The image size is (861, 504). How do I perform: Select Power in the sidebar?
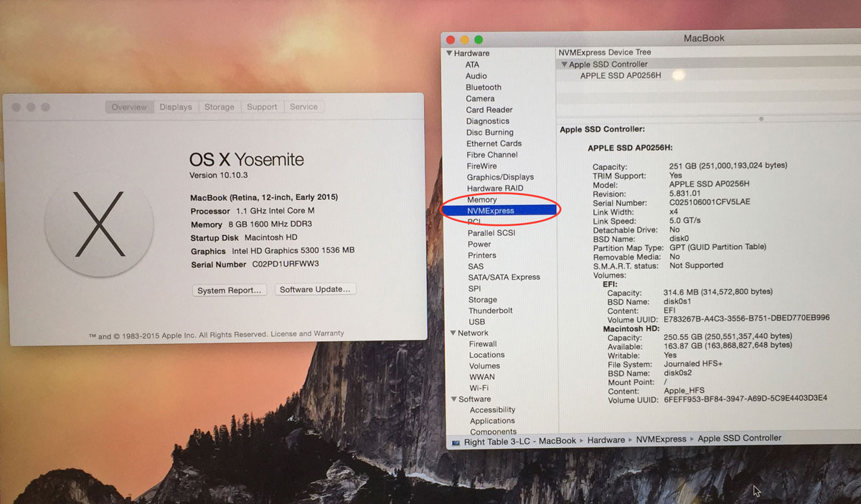[x=479, y=244]
